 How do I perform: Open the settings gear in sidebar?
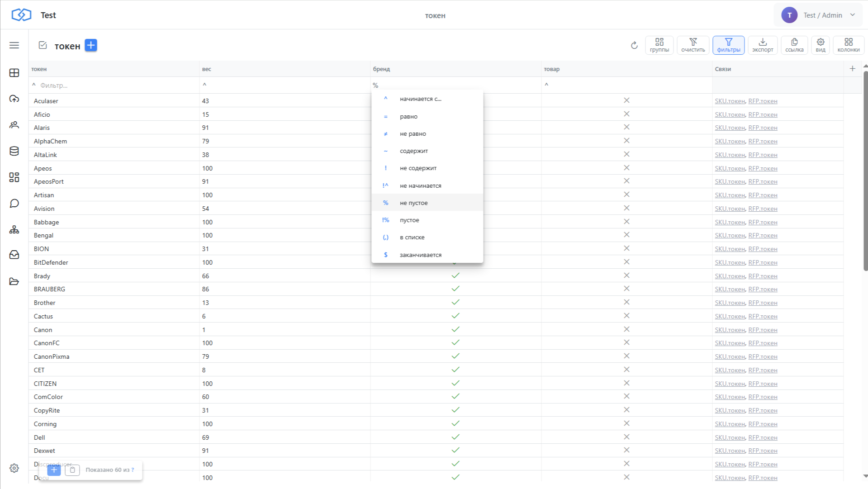[14, 468]
